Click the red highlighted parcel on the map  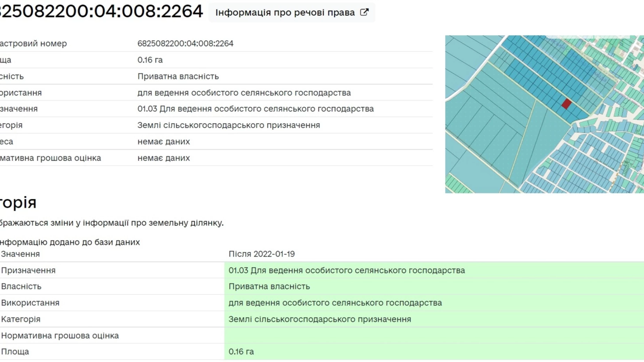click(566, 103)
